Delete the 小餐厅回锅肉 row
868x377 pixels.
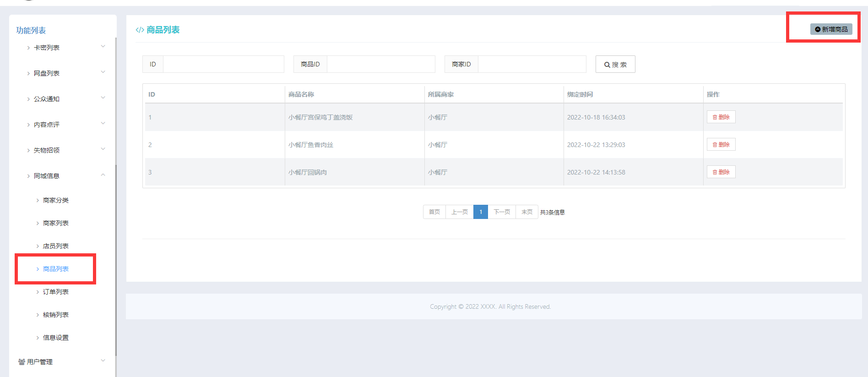point(721,172)
